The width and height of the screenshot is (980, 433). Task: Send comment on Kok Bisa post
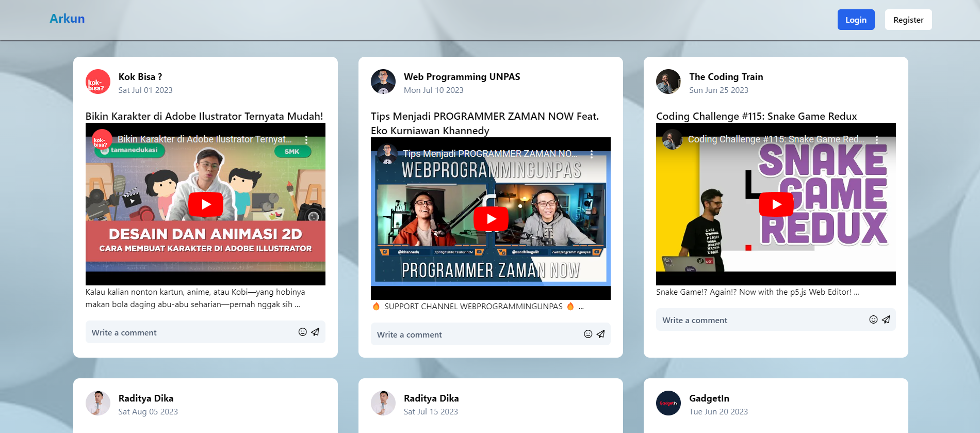[315, 332]
